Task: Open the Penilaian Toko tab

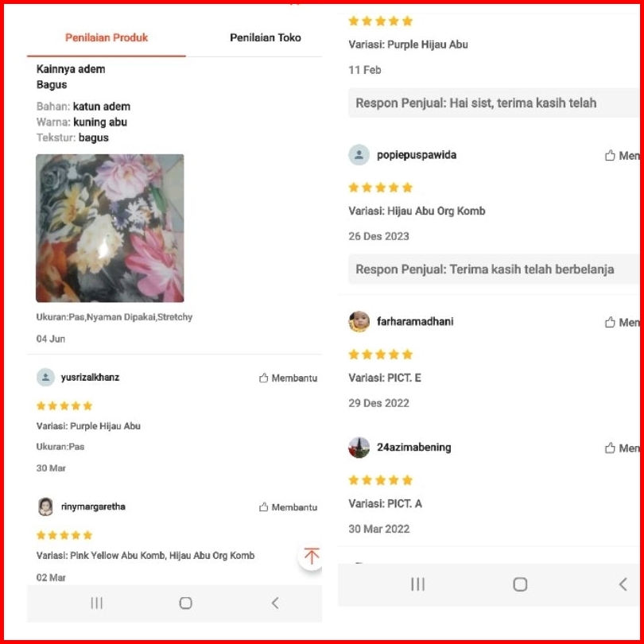Action: (266, 38)
